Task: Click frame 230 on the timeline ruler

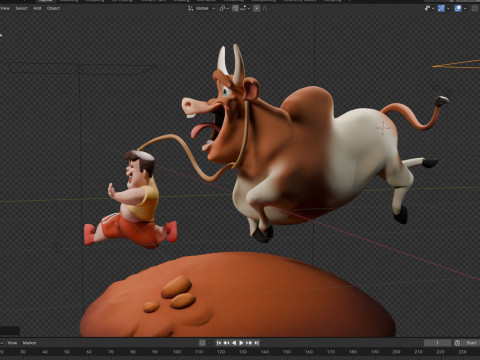Action: [x=462, y=352]
